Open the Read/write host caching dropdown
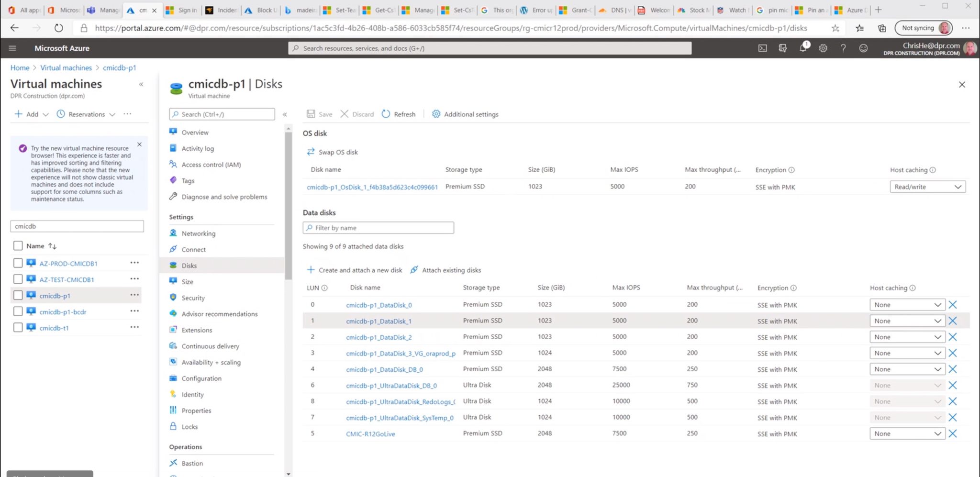This screenshot has width=980, height=477. coord(927,187)
